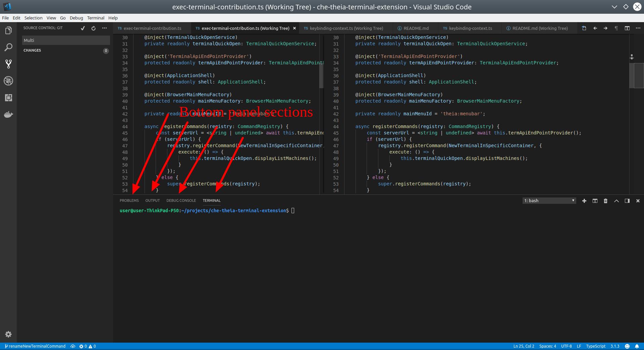Open the Source Control more actions menu

[x=105, y=28]
